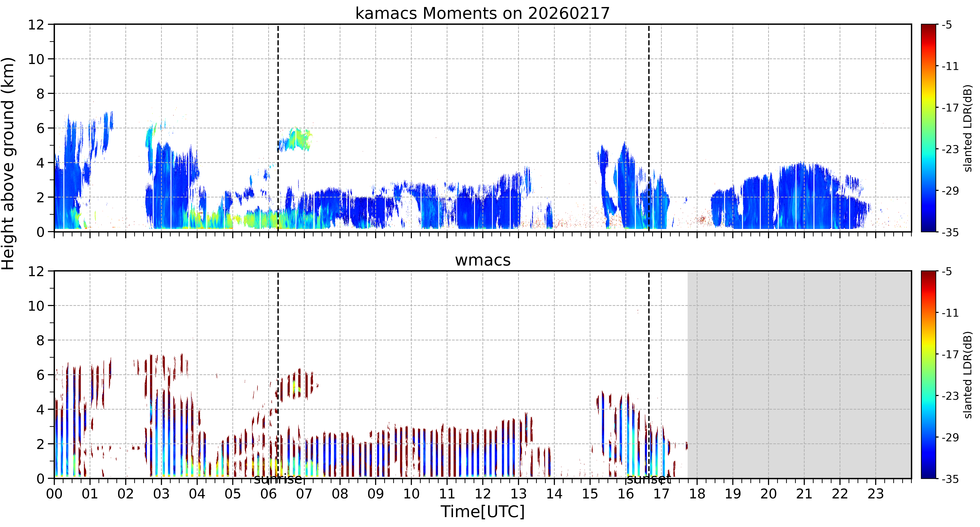Click the x-axis tick label '18'

(697, 494)
